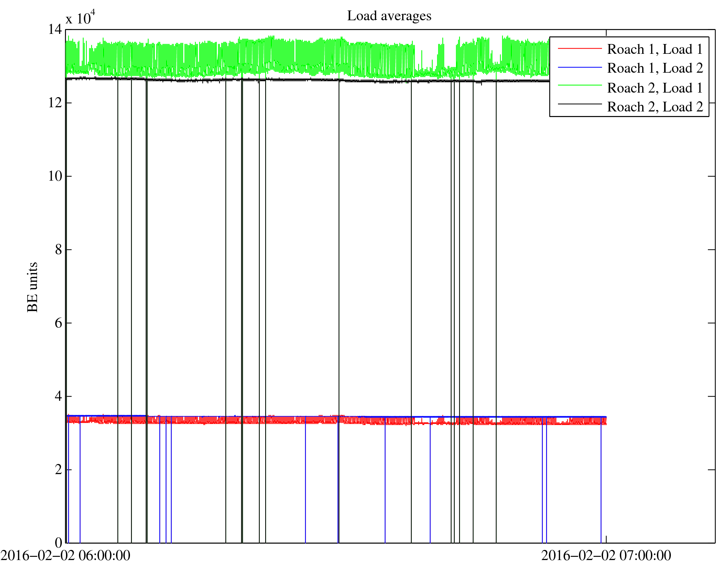Viewport: 725px width, 588px height.
Task: Click the 'Roach 1, Load 2' legend label
Action: (655, 68)
